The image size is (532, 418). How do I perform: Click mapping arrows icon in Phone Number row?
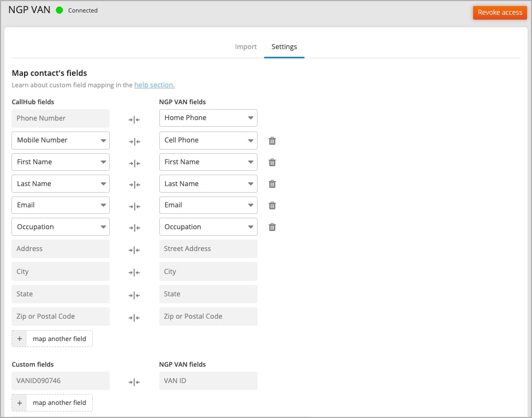pyautogui.click(x=134, y=120)
